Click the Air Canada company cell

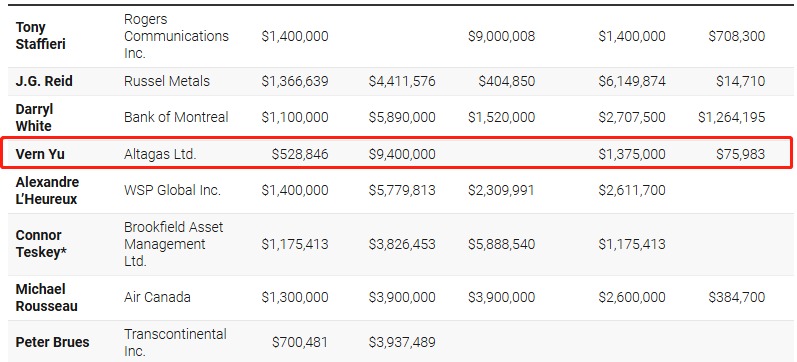click(158, 297)
